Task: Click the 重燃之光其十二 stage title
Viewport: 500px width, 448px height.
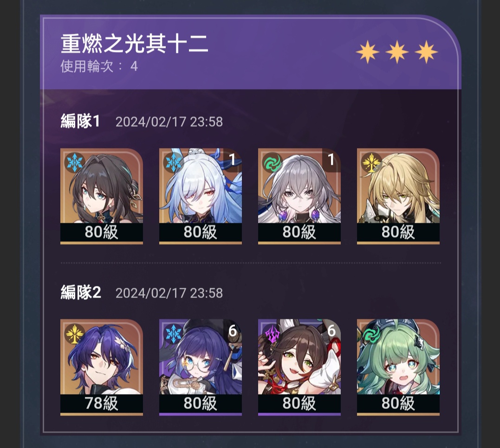Action: [134, 44]
